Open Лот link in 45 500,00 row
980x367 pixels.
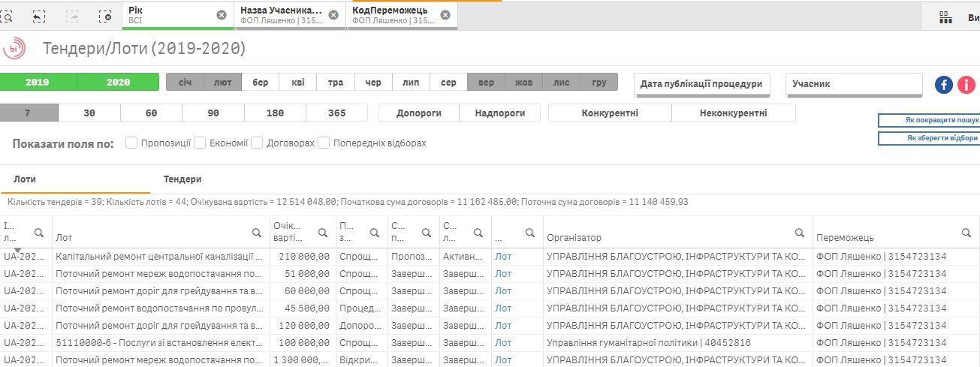(x=503, y=308)
